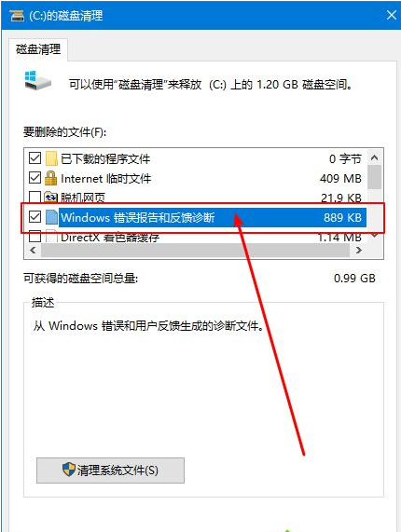Click the 脱机网页 sync folder icon
The width and height of the screenshot is (401, 532).
[51, 197]
